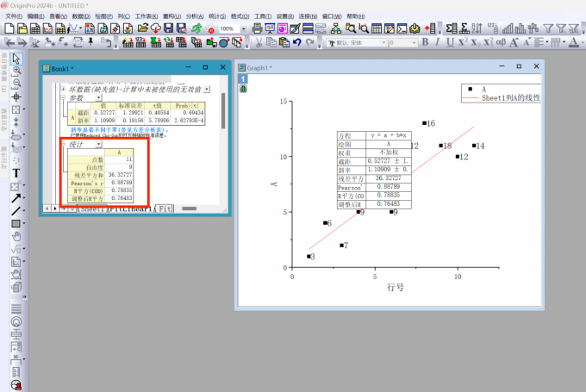Viewport: 586px width, 392px height.
Task: Create a new project with blank-page icon
Action: point(9,28)
